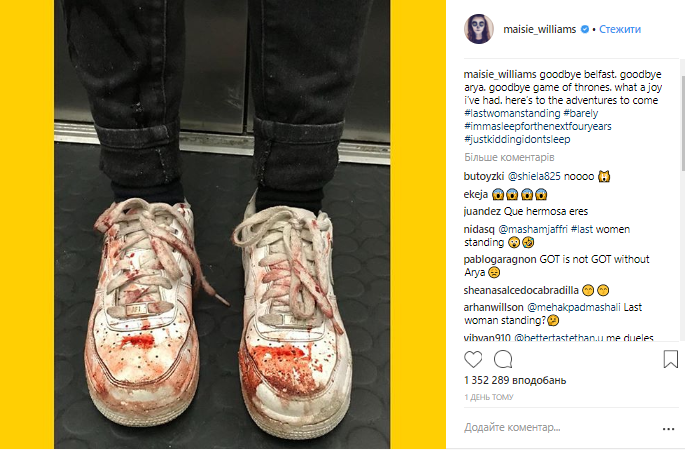
Task: Click the verified badge next to maisie_williams
Action: (x=585, y=29)
